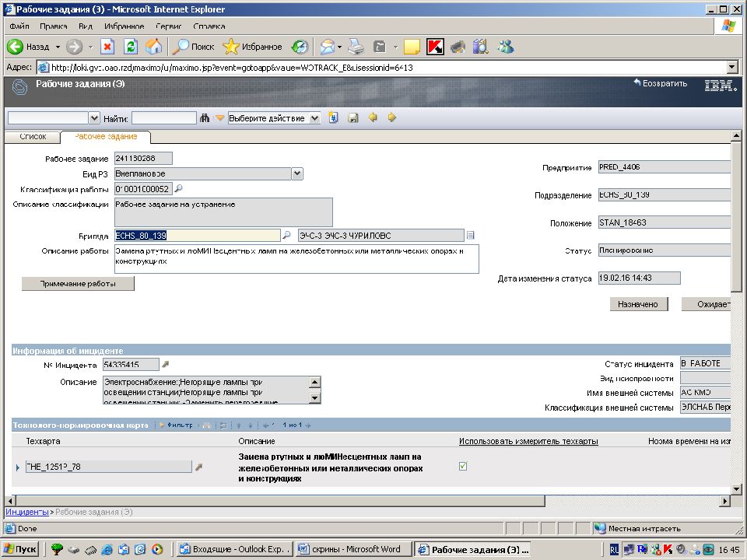Screen dimensions: 747x560
Task: Click the Описание работы text area
Action: coord(296,259)
